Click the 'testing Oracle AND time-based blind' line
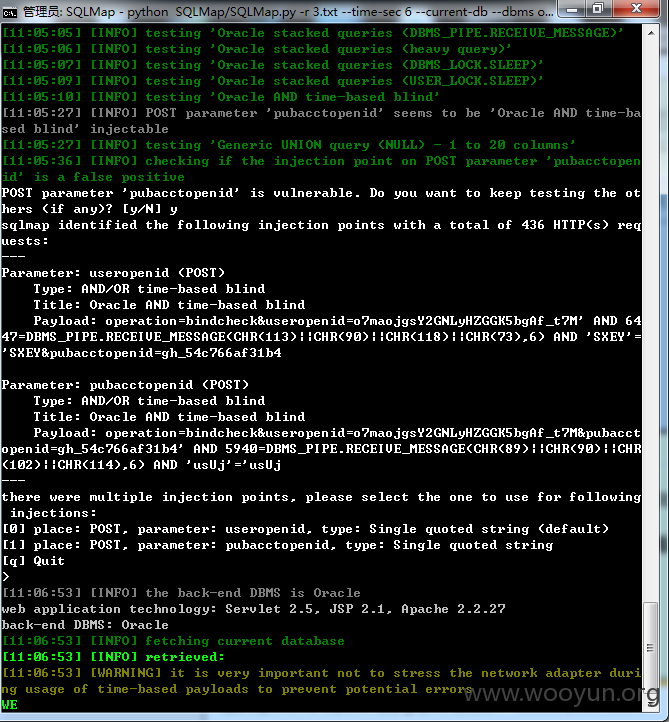Viewport: 669px width, 722px height. [221, 97]
